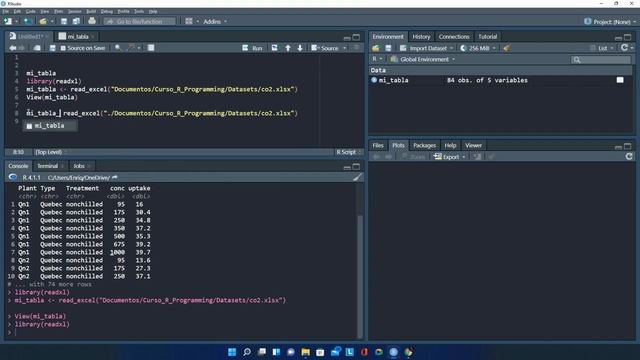Image resolution: width=640 pixels, height=360 pixels.
Task: Save the current document from main toolbar
Action: [64, 21]
